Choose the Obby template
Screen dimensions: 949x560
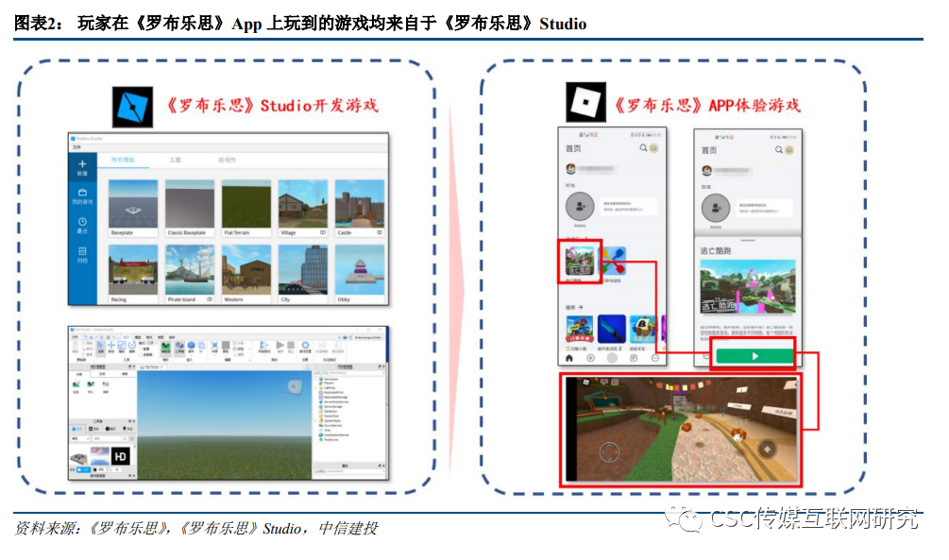[360, 274]
